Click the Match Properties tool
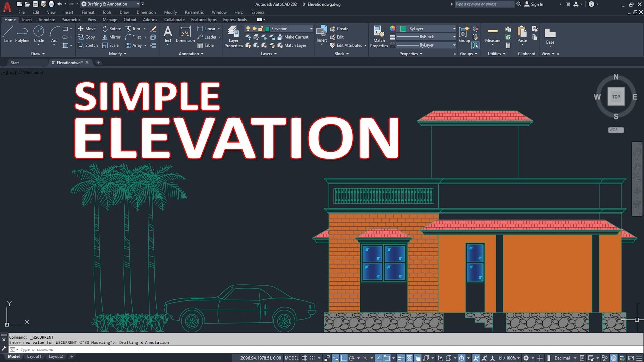Viewport: 644px width, 362px height. pyautogui.click(x=379, y=37)
